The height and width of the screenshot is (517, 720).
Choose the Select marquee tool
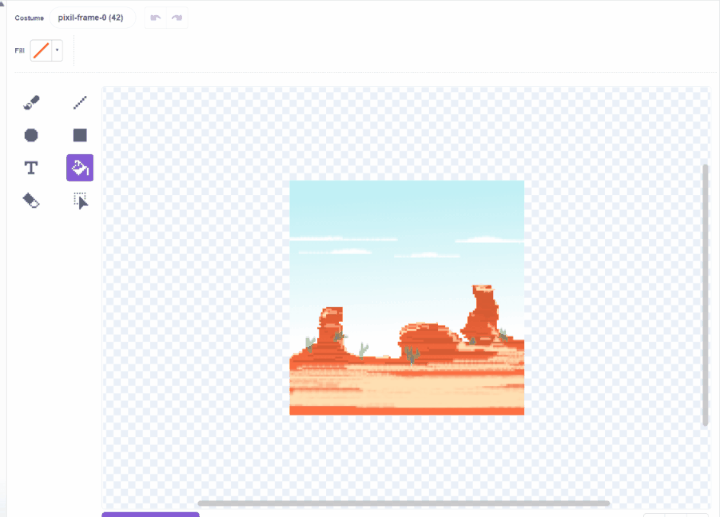coord(80,201)
